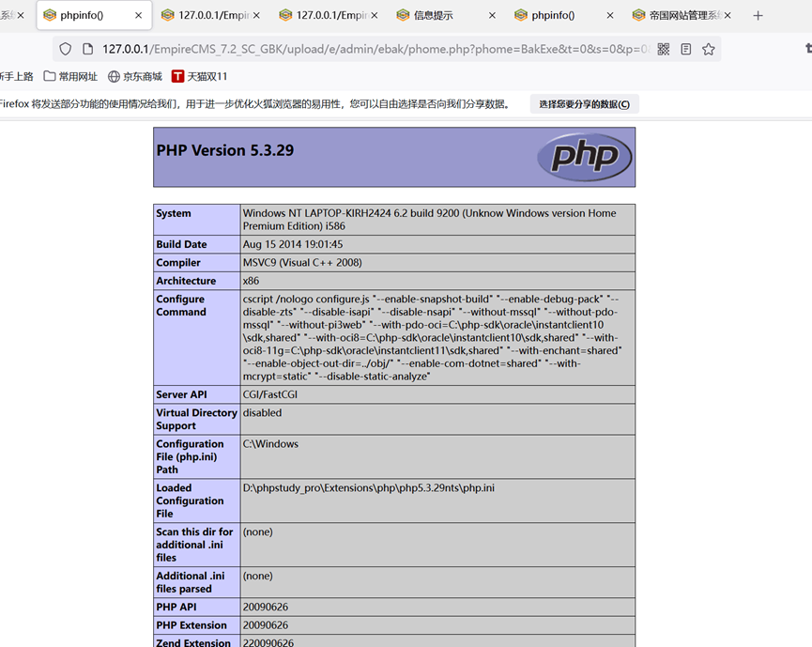Click 选择您要分享的数据 button

point(584,104)
